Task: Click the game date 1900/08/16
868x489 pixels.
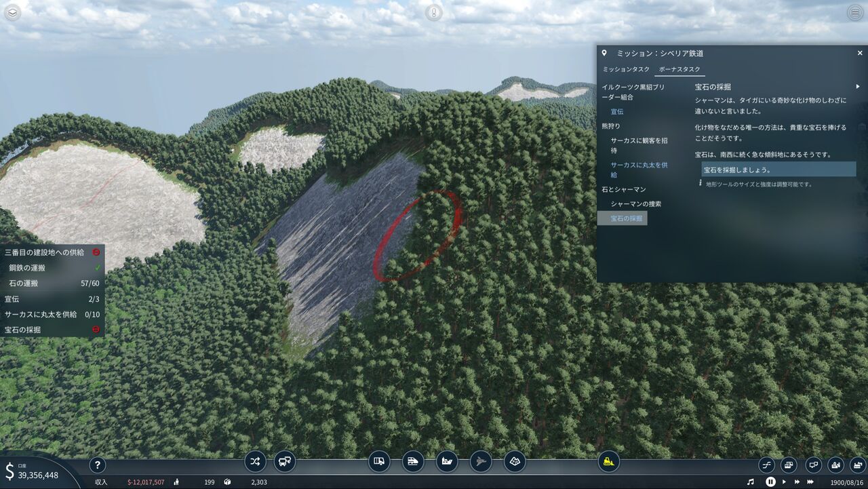Action: (x=847, y=482)
